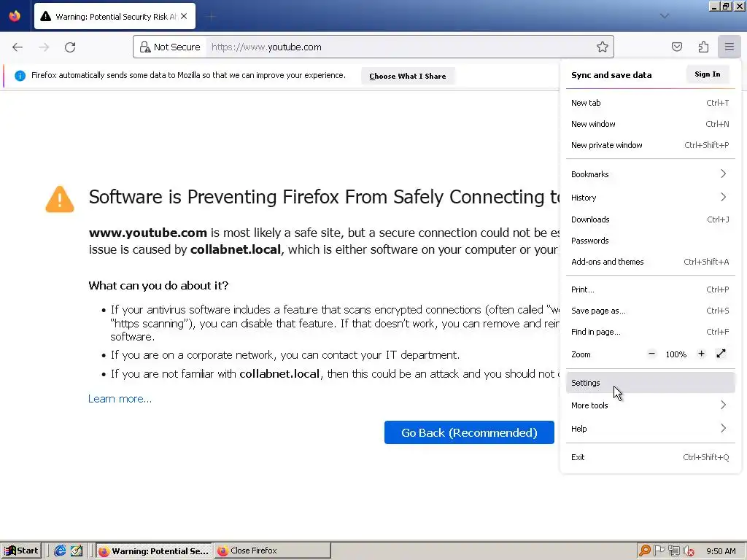This screenshot has height=560, width=747.
Task: Click the Firefox logo icon beside the tab
Action: (15, 16)
